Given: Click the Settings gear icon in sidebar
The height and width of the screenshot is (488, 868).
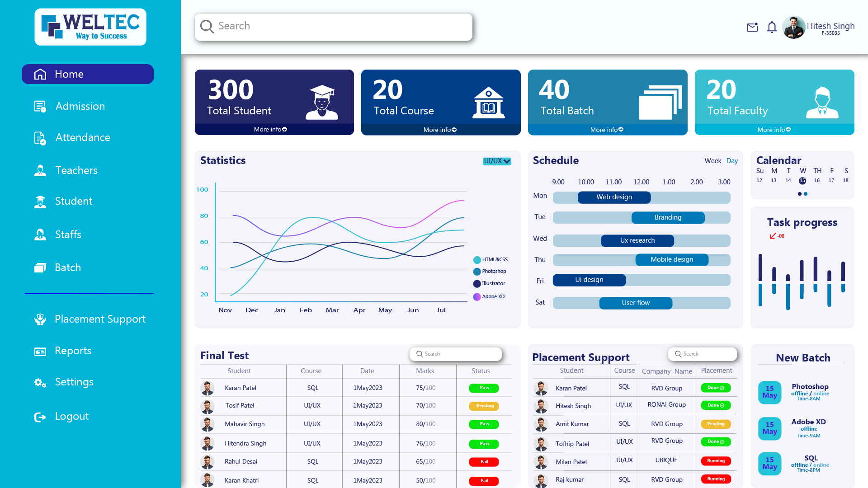Looking at the screenshot, I should point(40,383).
